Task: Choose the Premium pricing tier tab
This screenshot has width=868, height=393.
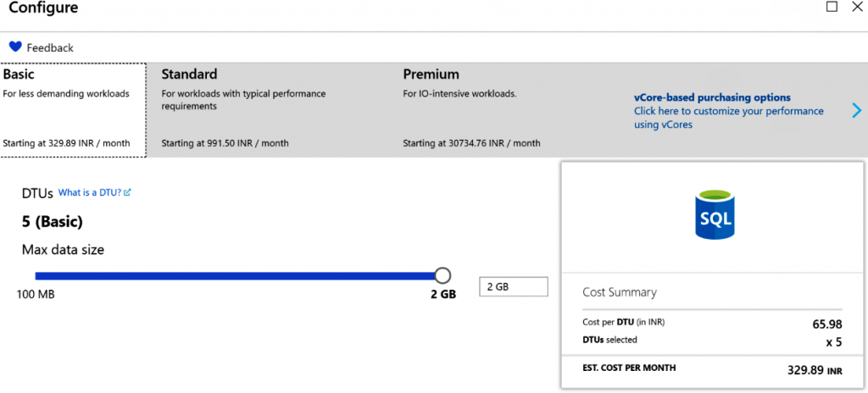Action: 509,110
